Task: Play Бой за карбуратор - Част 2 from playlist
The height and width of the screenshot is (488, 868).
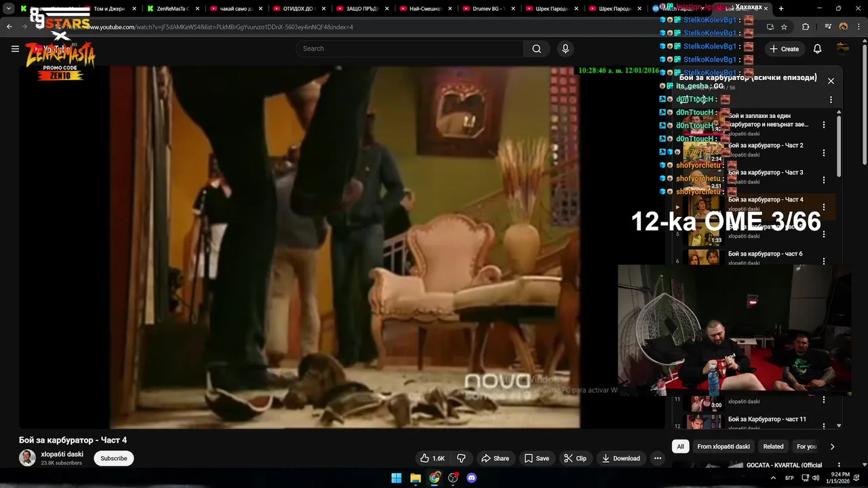Action: click(x=766, y=146)
